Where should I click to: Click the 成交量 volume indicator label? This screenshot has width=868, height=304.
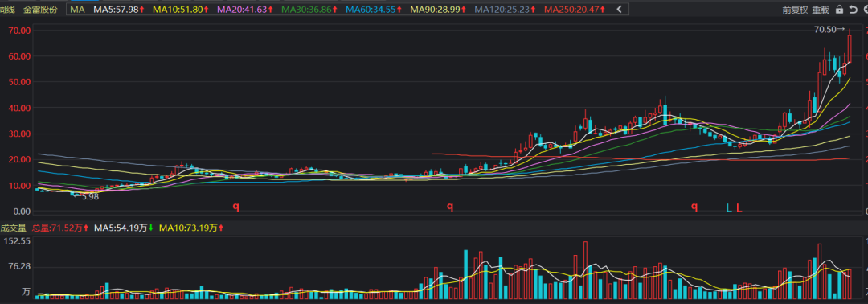coord(14,228)
